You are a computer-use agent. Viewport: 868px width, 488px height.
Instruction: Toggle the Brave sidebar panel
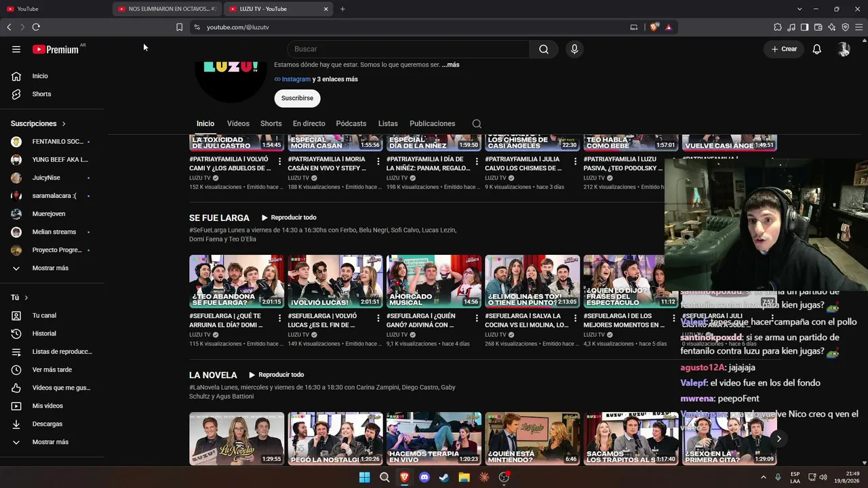pyautogui.click(x=805, y=27)
